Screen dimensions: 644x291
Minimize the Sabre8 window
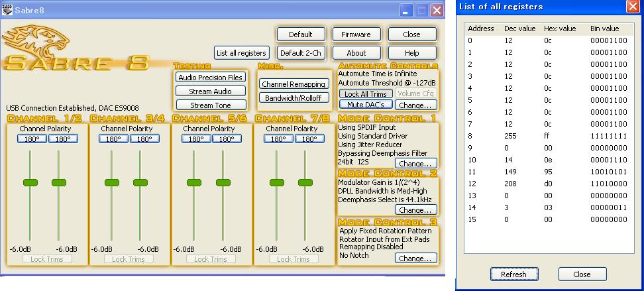[x=406, y=11]
